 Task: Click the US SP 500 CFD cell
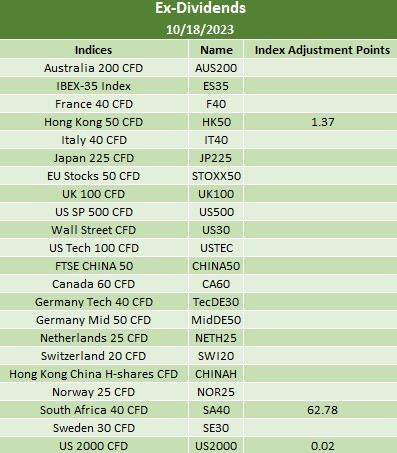94,212
